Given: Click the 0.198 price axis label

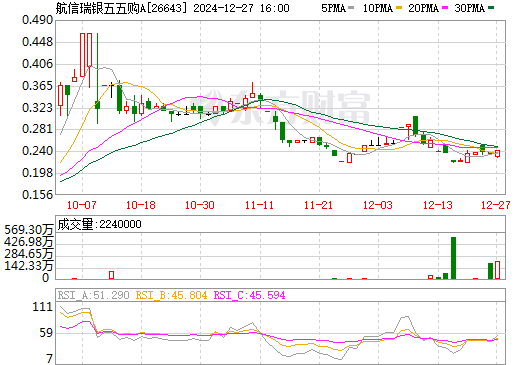Looking at the screenshot, I should 37,173.
